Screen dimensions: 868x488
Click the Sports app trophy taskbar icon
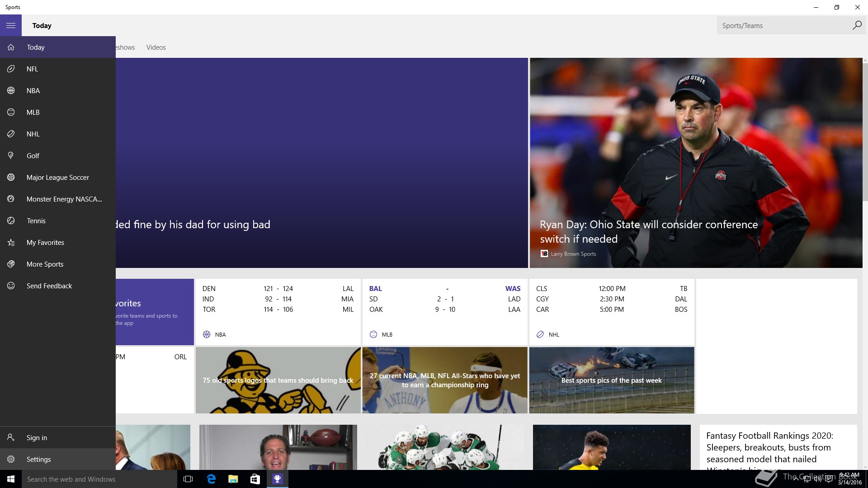277,479
